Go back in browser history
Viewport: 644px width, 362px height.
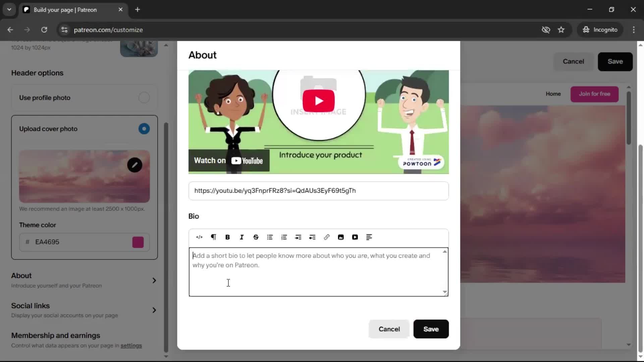(x=10, y=30)
